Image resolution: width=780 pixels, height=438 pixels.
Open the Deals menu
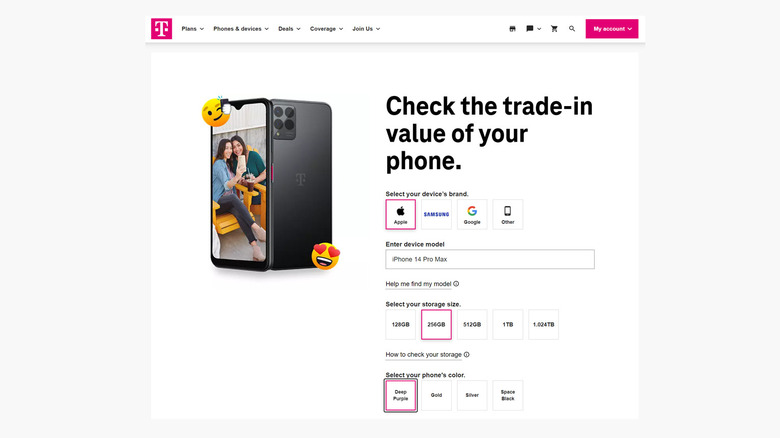[290, 29]
